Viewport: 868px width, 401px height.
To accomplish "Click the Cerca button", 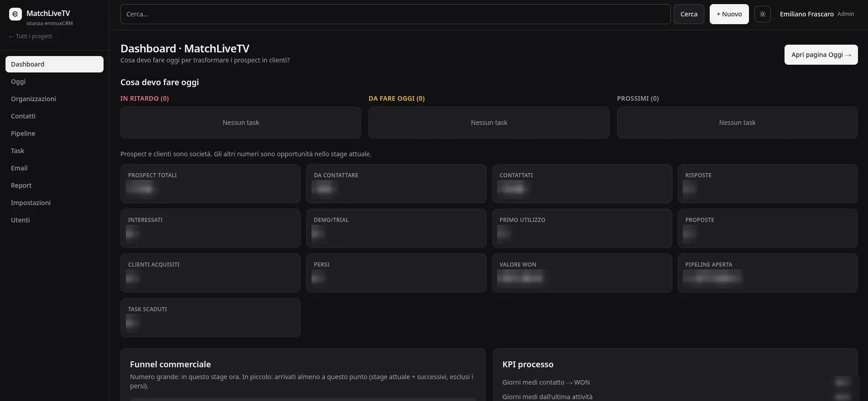I will coord(689,14).
